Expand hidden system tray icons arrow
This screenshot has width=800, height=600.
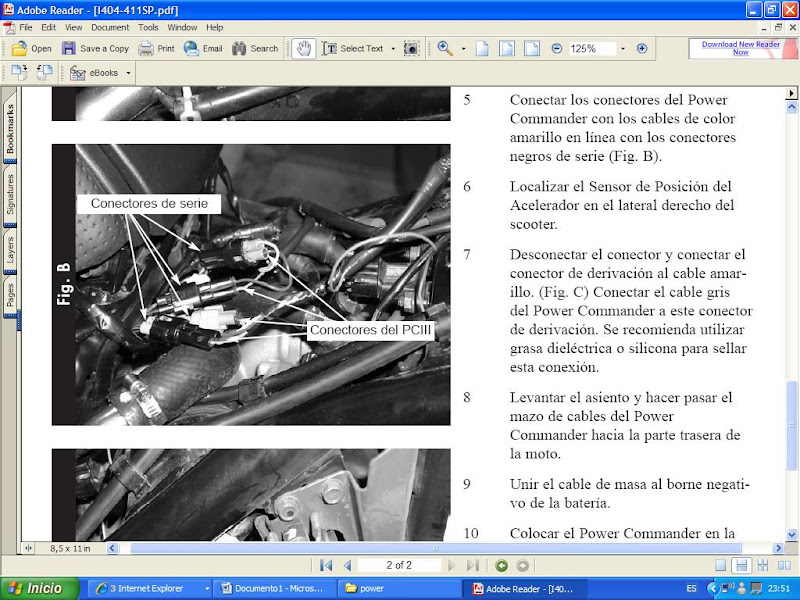pyautogui.click(x=713, y=588)
